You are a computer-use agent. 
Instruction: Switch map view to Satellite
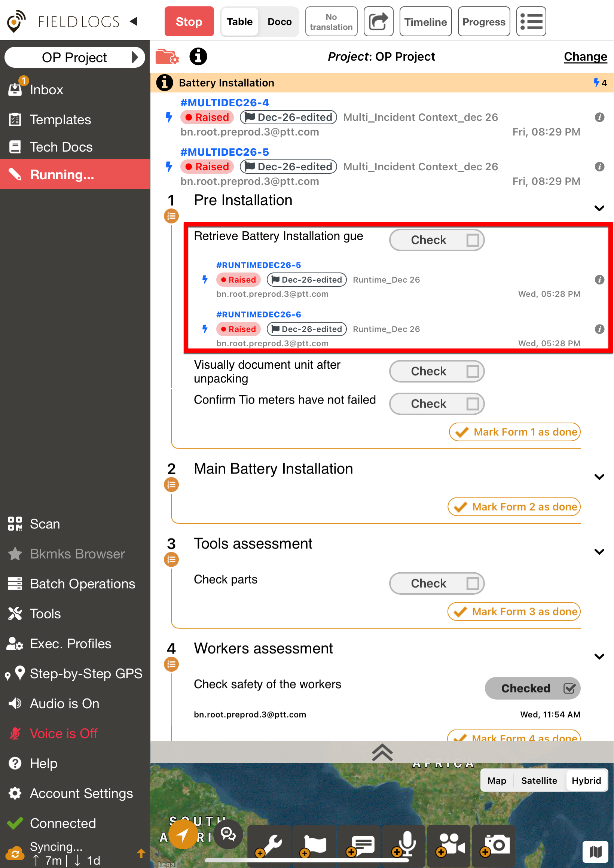pos(539,781)
